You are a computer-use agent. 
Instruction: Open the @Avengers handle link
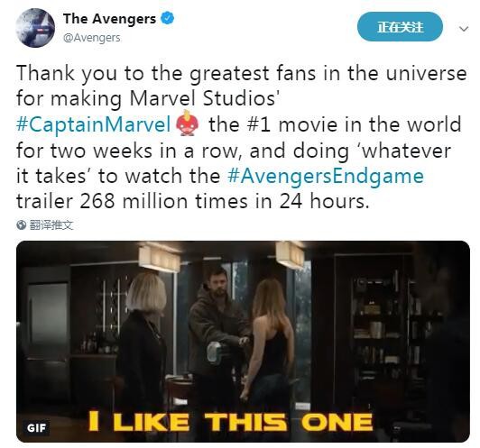coord(91,38)
